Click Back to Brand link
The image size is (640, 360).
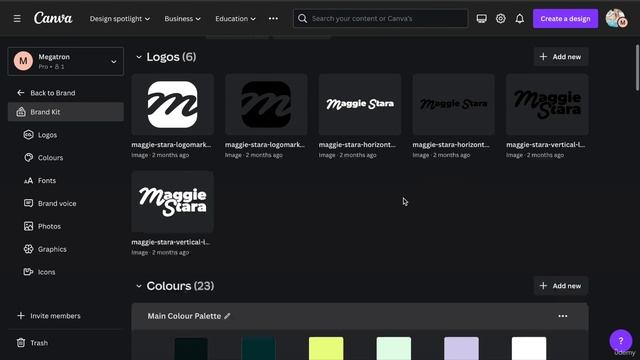pyautogui.click(x=53, y=93)
